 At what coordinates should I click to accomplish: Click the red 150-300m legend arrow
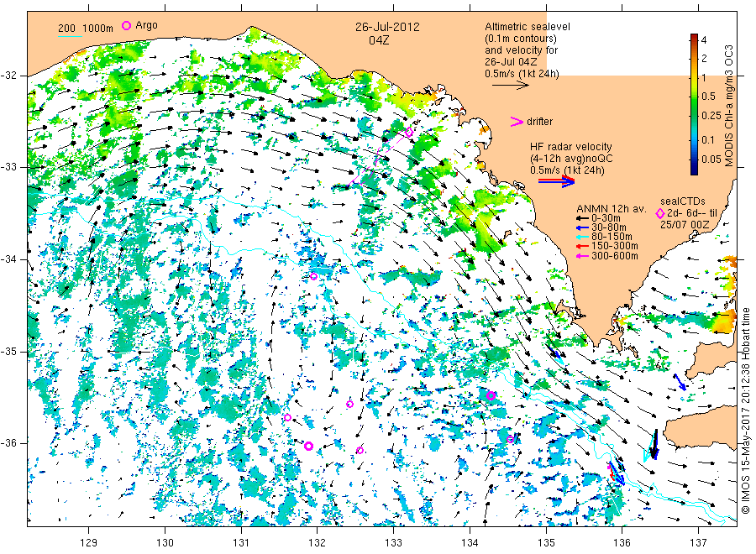[x=582, y=246]
